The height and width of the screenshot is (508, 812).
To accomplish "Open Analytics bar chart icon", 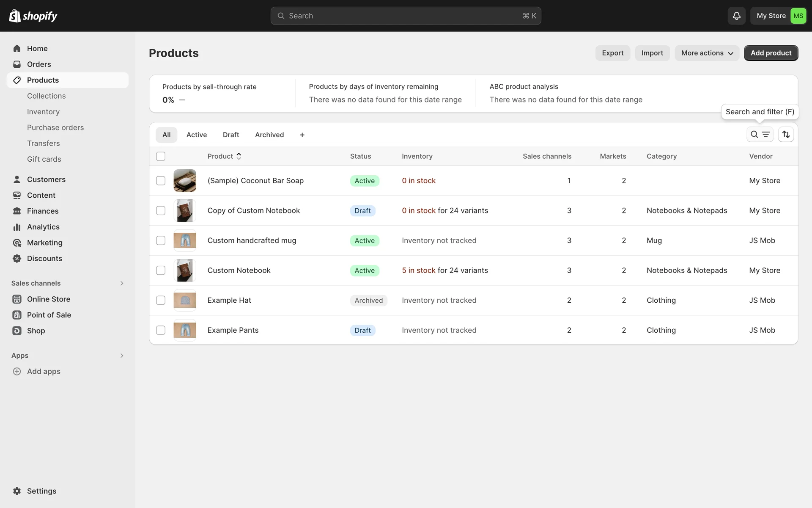I will tap(17, 227).
